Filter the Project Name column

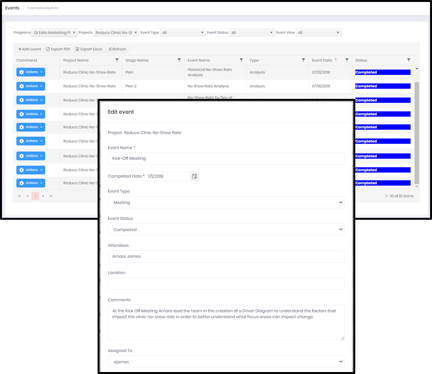click(x=117, y=60)
